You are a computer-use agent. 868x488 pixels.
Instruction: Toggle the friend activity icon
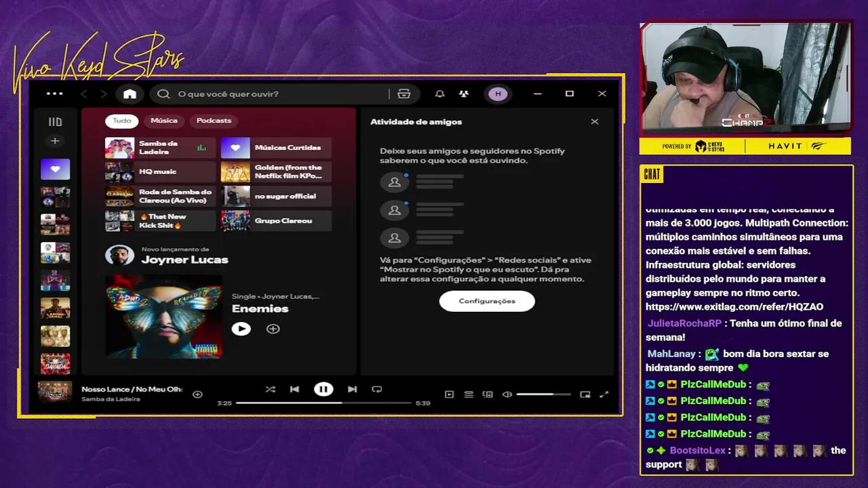464,94
